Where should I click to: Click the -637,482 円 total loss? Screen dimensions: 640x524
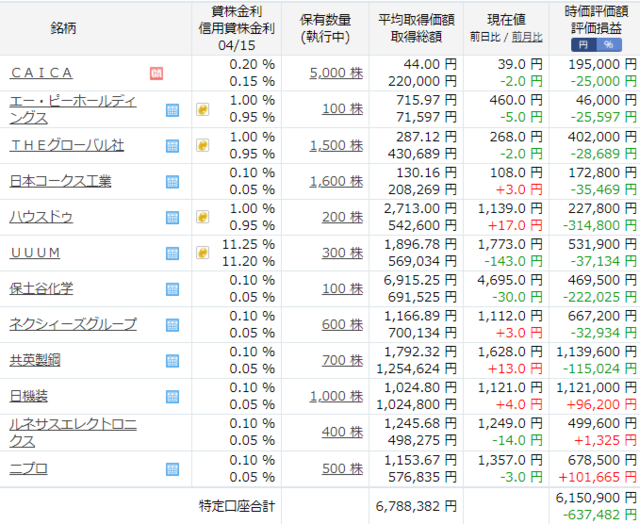point(600,515)
